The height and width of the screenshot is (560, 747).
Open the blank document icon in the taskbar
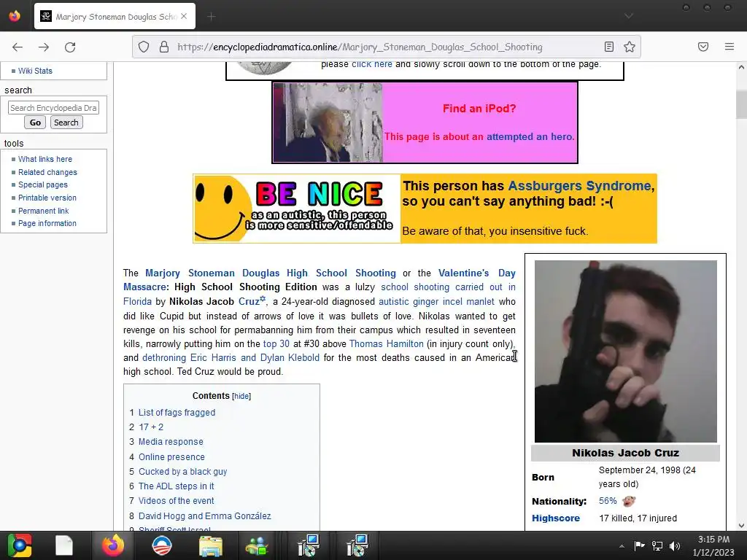tap(64, 545)
